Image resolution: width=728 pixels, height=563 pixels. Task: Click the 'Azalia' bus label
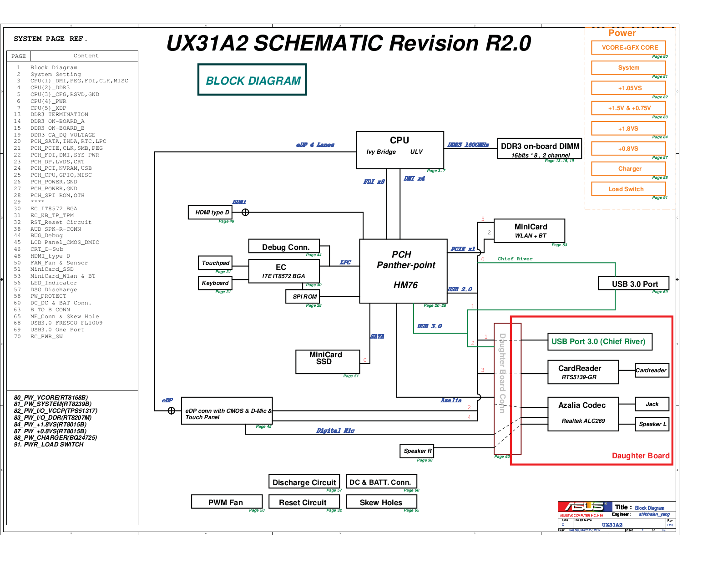(x=451, y=401)
